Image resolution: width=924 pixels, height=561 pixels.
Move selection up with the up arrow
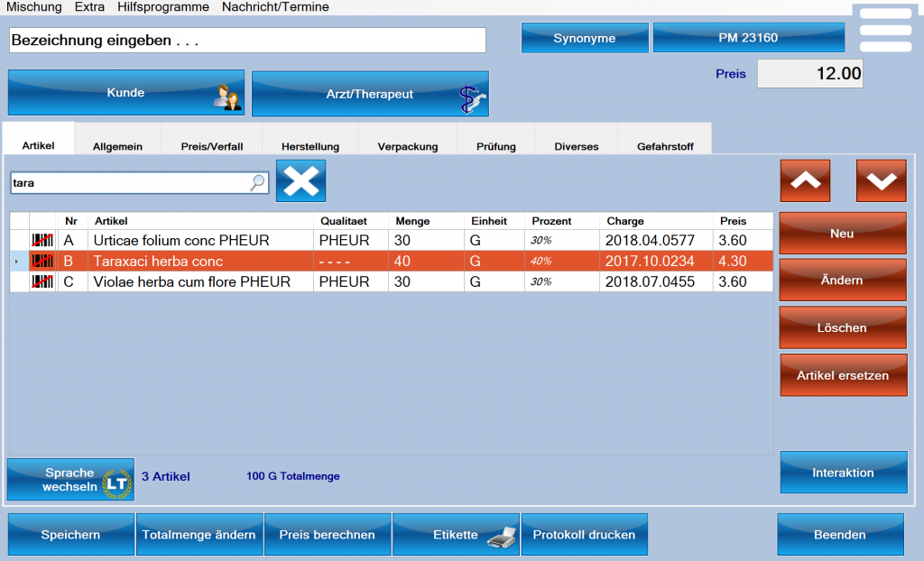pyautogui.click(x=805, y=180)
